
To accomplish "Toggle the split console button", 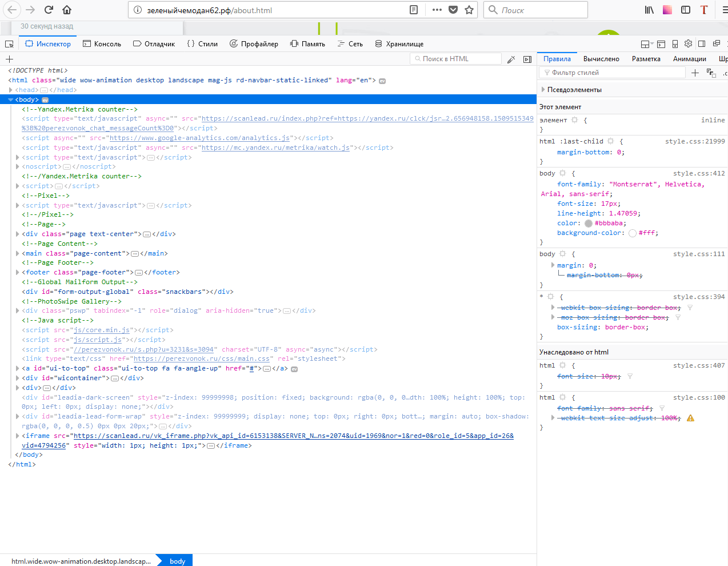I will pos(661,44).
